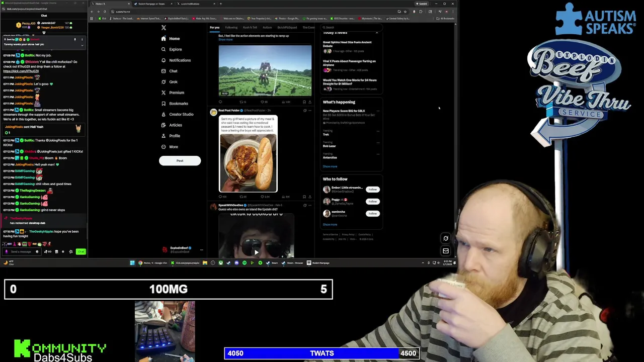Click Show more under What's happening

330,166
